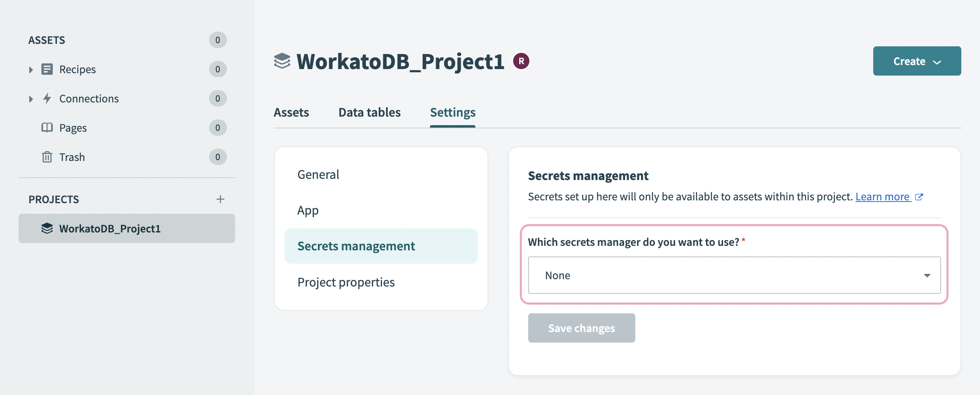The height and width of the screenshot is (395, 980).
Task: Expand the Connections tree item
Action: (31, 98)
